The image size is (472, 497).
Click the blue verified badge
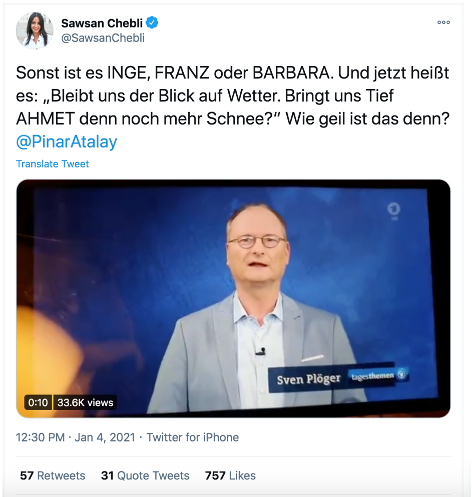point(152,23)
